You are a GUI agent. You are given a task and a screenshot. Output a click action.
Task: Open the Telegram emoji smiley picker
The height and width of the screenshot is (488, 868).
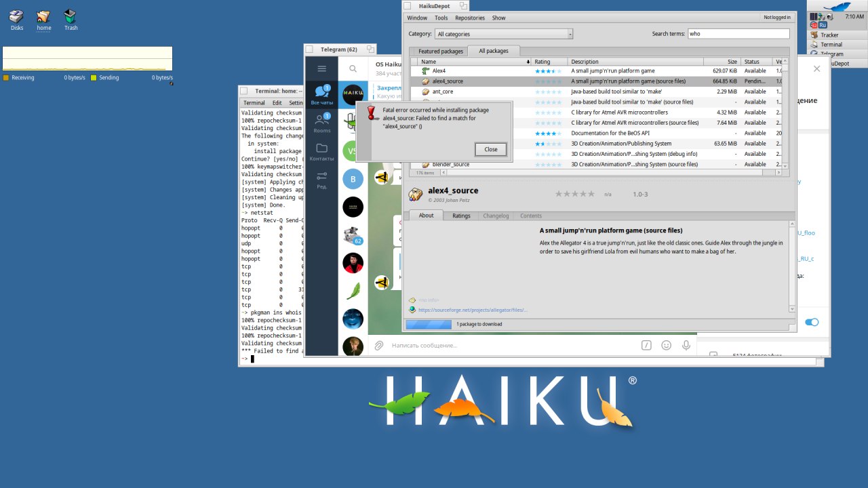[x=666, y=345]
